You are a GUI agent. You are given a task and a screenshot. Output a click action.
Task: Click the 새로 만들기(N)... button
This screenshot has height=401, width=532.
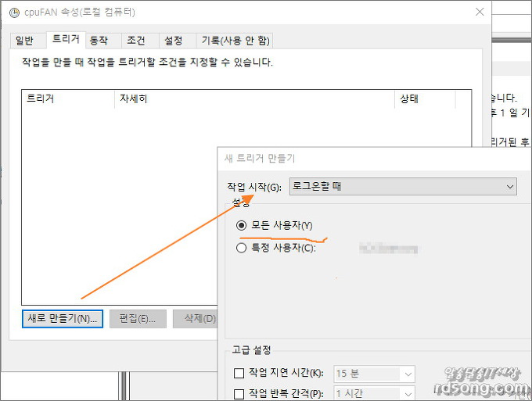click(x=63, y=319)
